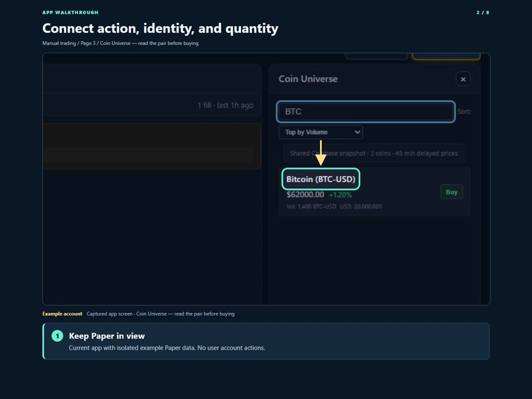The height and width of the screenshot is (399, 532).
Task: Click the +1.20% change indicator
Action: [340, 195]
